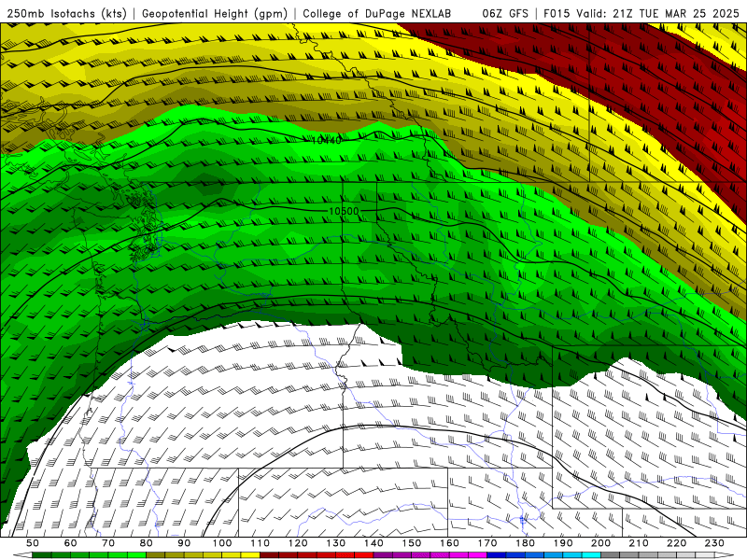Select the dark maroon swatch starting at 110
This screenshot has height=560, width=747.
pyautogui.click(x=269, y=555)
